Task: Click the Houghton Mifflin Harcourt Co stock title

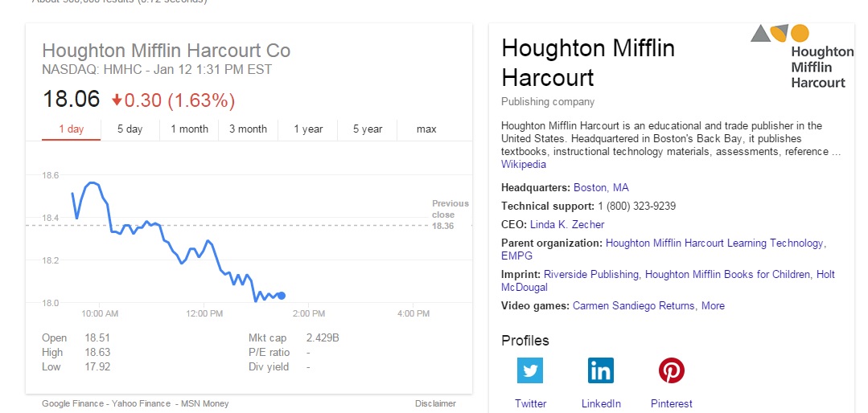Action: (x=166, y=51)
